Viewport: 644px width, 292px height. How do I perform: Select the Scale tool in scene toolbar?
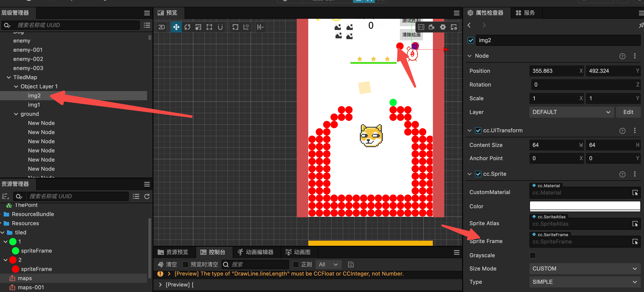tap(198, 27)
